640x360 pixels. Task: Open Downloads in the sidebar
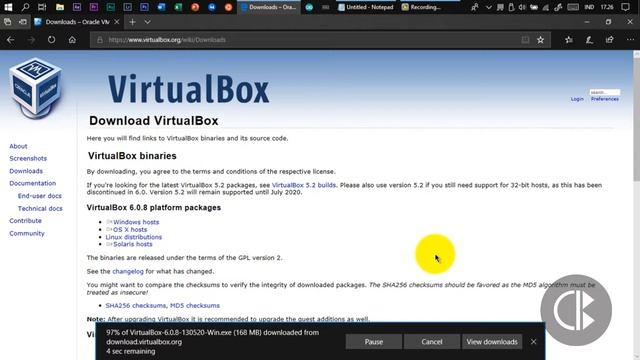pyautogui.click(x=26, y=171)
